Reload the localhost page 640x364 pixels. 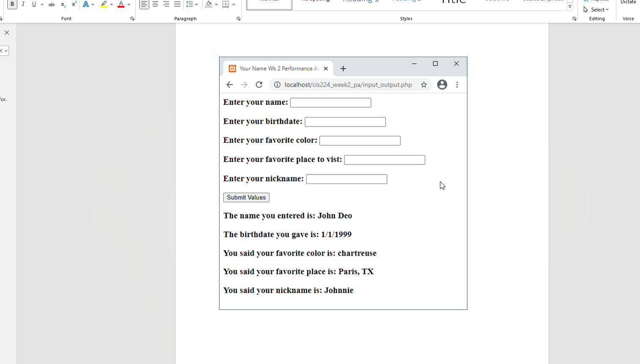tap(259, 85)
